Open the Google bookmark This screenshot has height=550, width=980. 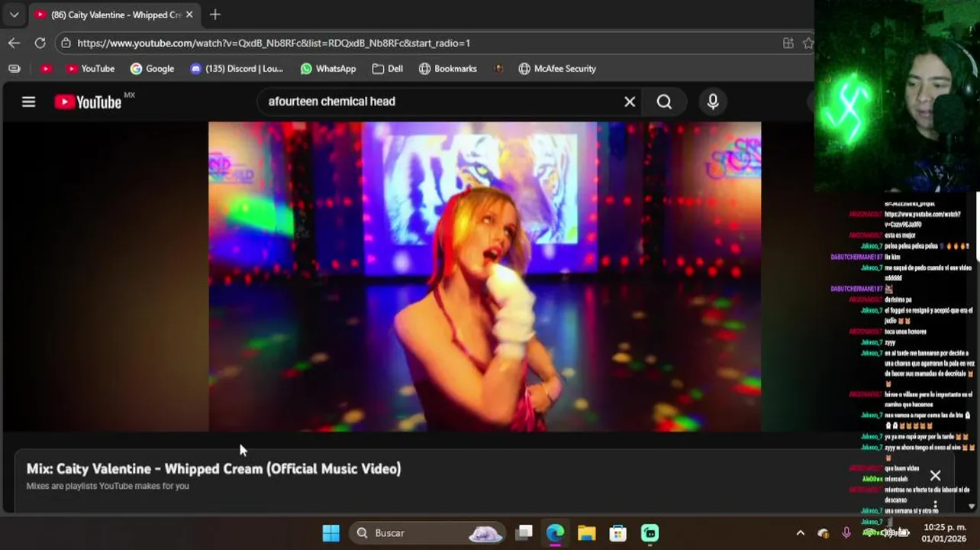pyautogui.click(x=152, y=69)
